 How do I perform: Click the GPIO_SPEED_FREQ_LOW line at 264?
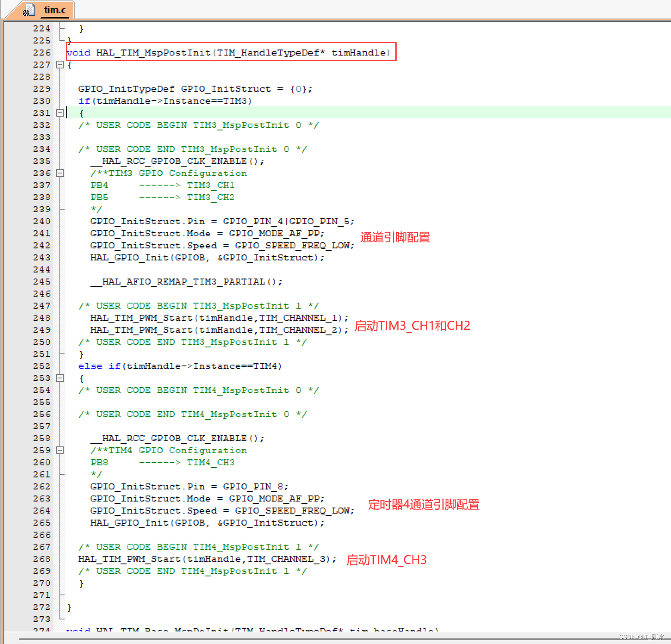222,511
